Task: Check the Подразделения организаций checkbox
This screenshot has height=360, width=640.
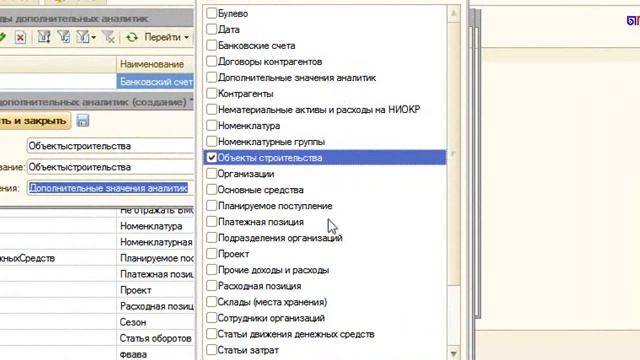Action: click(x=211, y=238)
